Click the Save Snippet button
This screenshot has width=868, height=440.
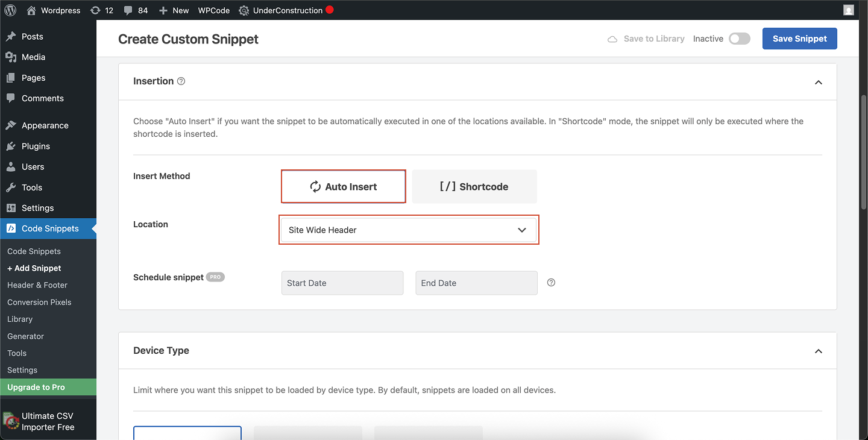(799, 38)
